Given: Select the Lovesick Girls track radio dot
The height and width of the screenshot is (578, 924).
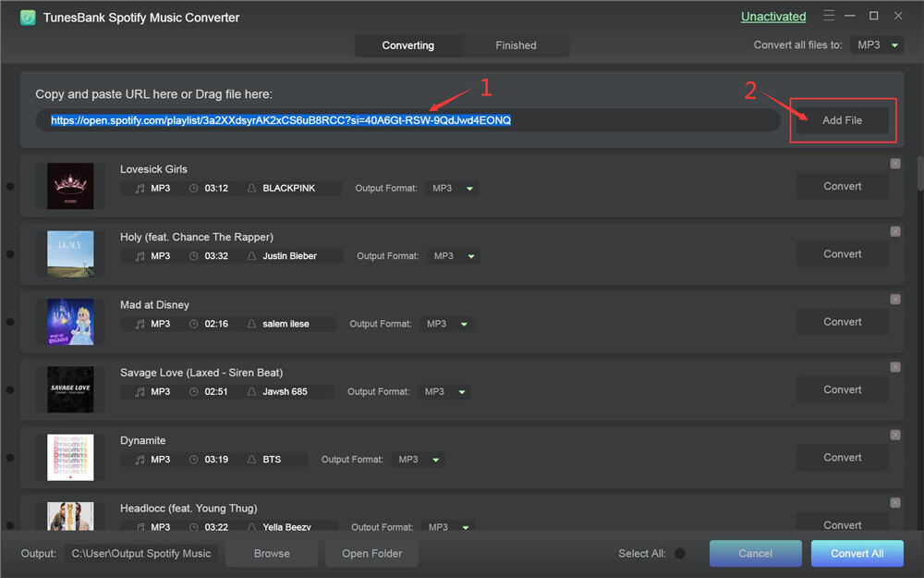Looking at the screenshot, I should coord(10,187).
